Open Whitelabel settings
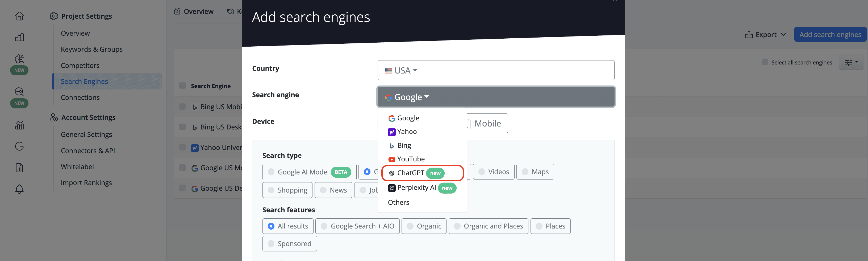 [77, 166]
